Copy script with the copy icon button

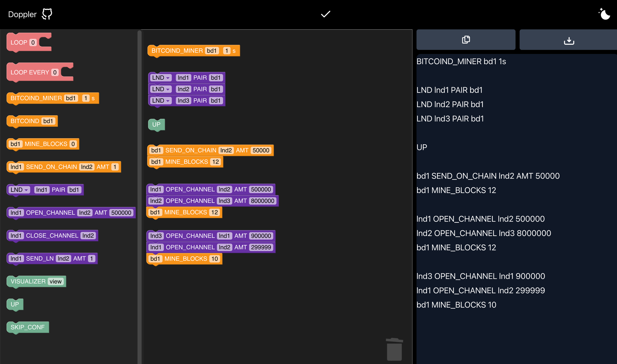pyautogui.click(x=466, y=40)
